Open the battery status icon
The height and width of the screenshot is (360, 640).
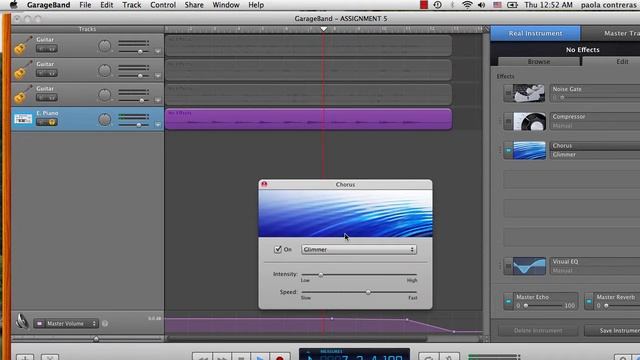512,5
